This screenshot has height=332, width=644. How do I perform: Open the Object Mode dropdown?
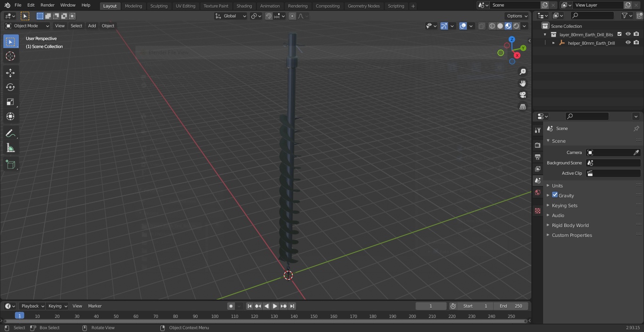[x=27, y=26]
